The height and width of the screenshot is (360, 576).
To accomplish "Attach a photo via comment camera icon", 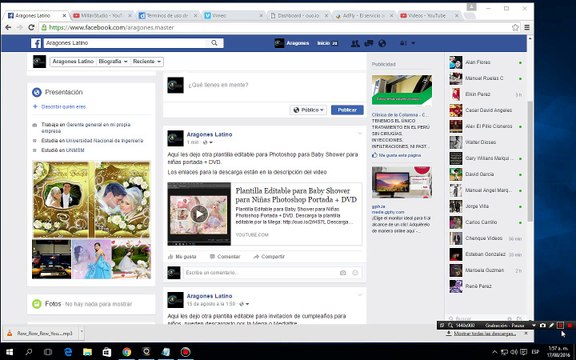I will [343, 273].
